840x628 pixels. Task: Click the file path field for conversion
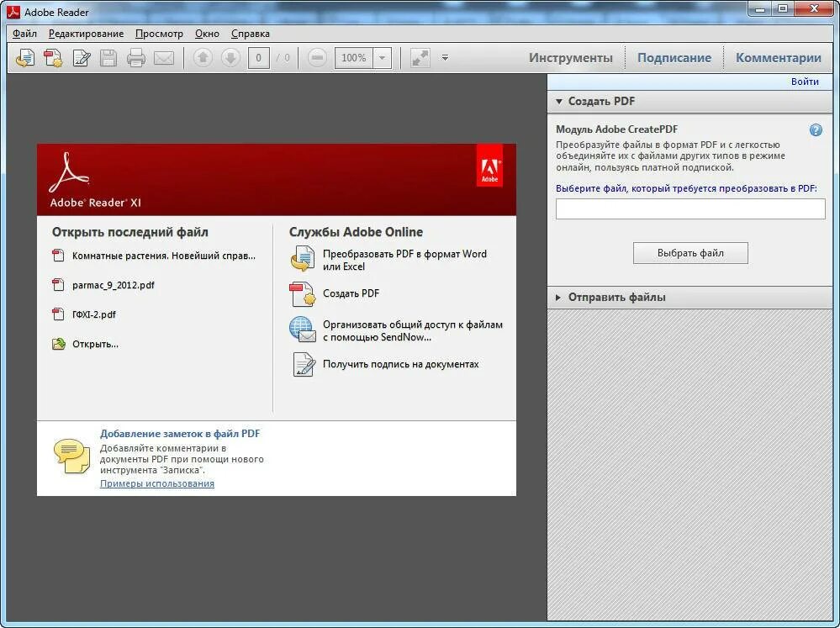[x=690, y=209]
